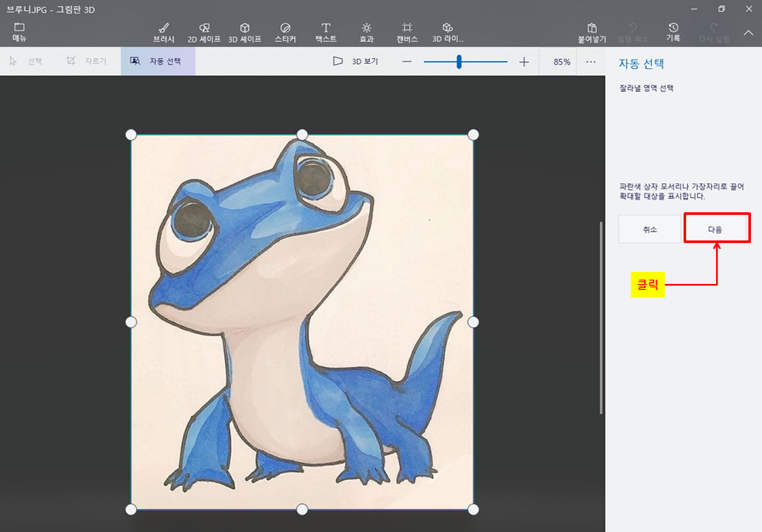The image size is (762, 532).
Task: Open the 메뉴 folder menu
Action: 20,32
